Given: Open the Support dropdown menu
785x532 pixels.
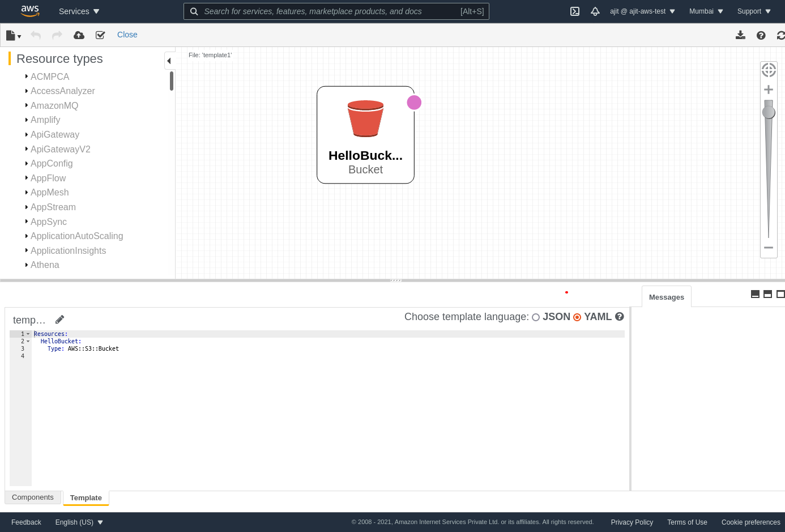Looking at the screenshot, I should click(754, 11).
